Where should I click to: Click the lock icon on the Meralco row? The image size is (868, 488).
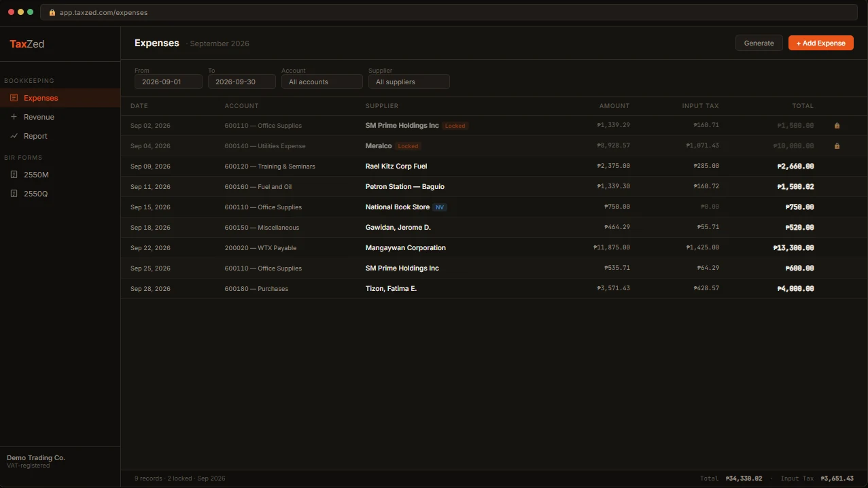pos(837,146)
